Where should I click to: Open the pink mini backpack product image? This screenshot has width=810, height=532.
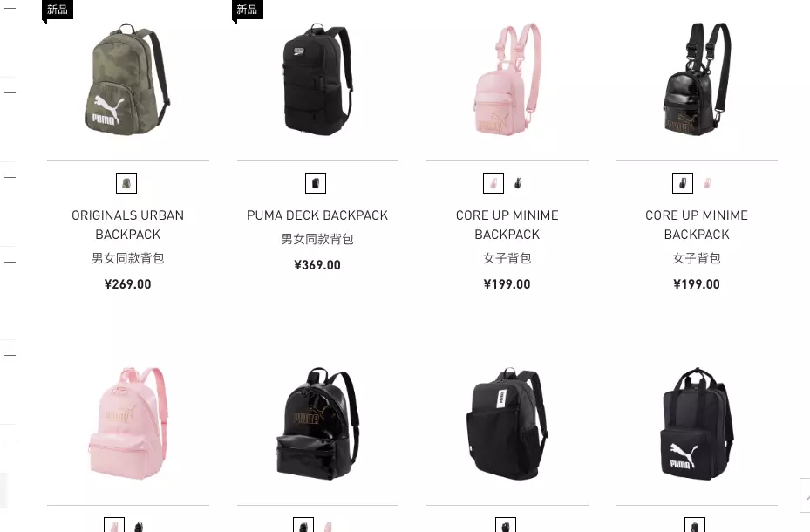click(x=507, y=79)
